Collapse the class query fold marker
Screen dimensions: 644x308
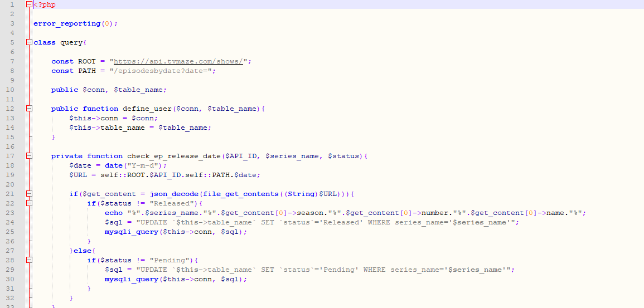29,42
